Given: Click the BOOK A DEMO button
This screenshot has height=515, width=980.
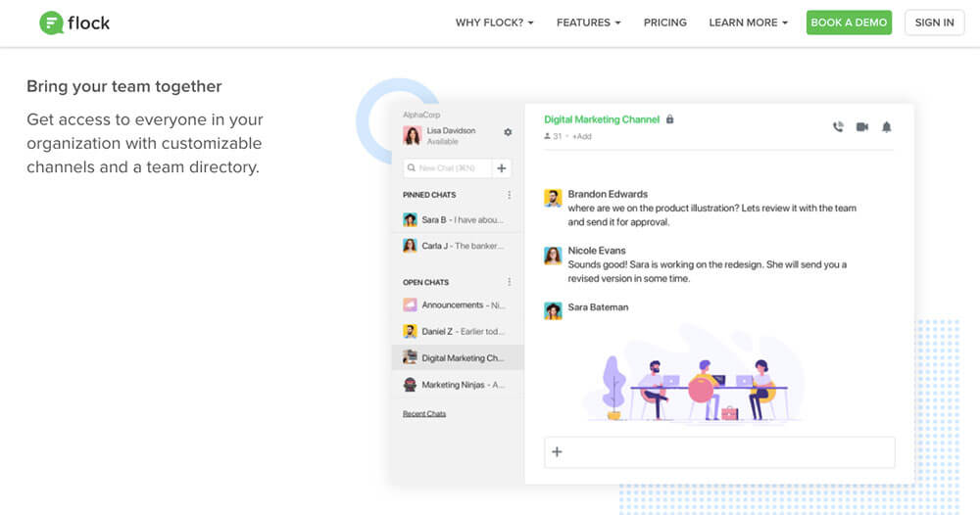Looking at the screenshot, I should coord(849,23).
